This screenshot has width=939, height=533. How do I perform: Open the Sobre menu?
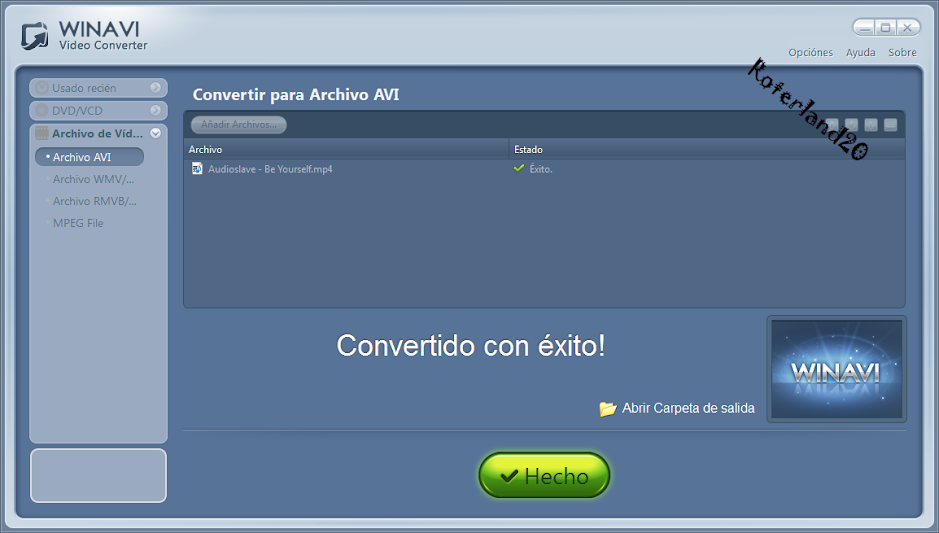click(902, 53)
